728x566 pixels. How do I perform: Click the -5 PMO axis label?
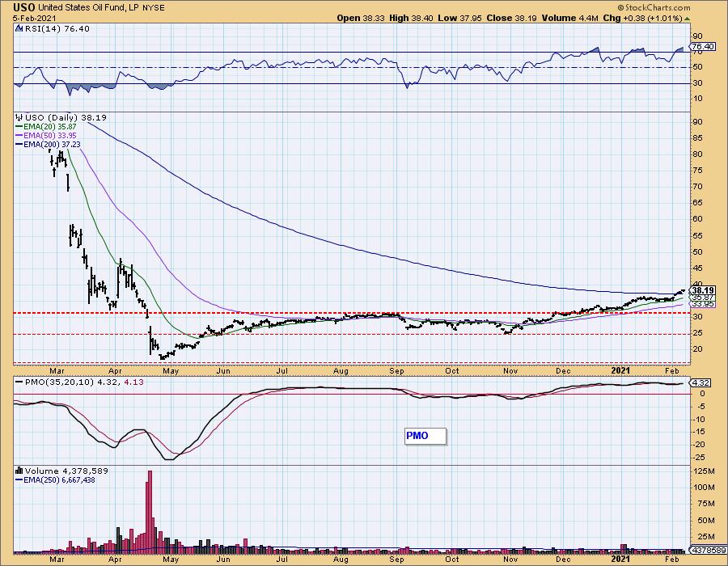pos(701,407)
